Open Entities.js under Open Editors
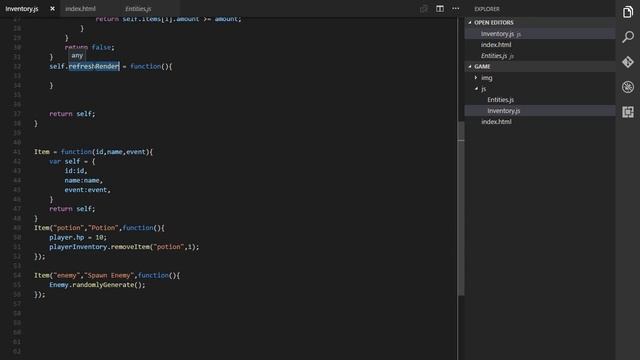The width and height of the screenshot is (640, 360). tap(540, 56)
